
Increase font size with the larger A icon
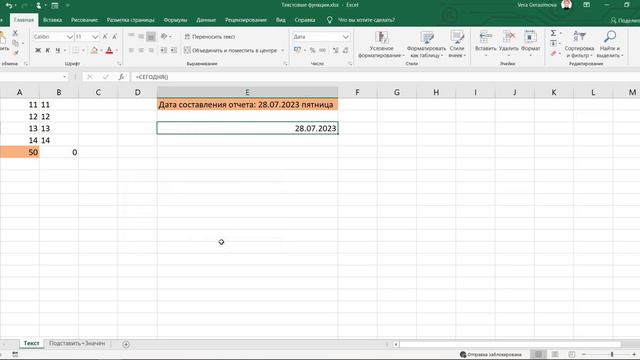pos(105,37)
